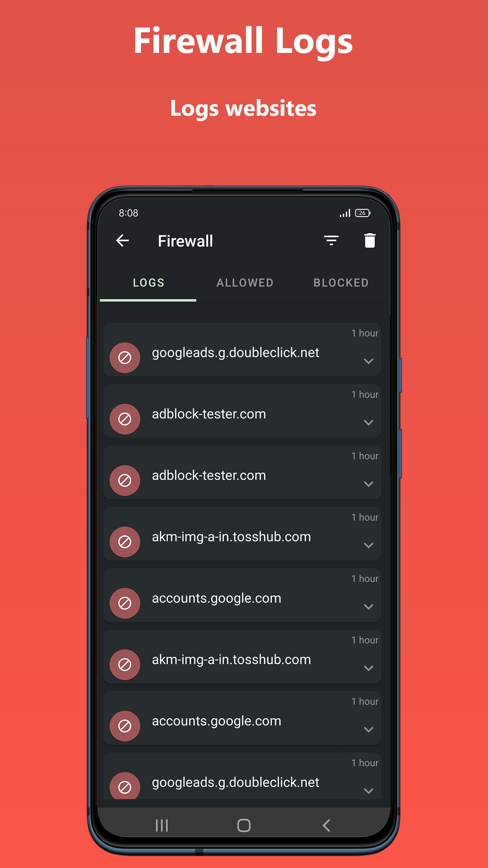
Task: Delete logs with the trash icon
Action: coord(370,241)
